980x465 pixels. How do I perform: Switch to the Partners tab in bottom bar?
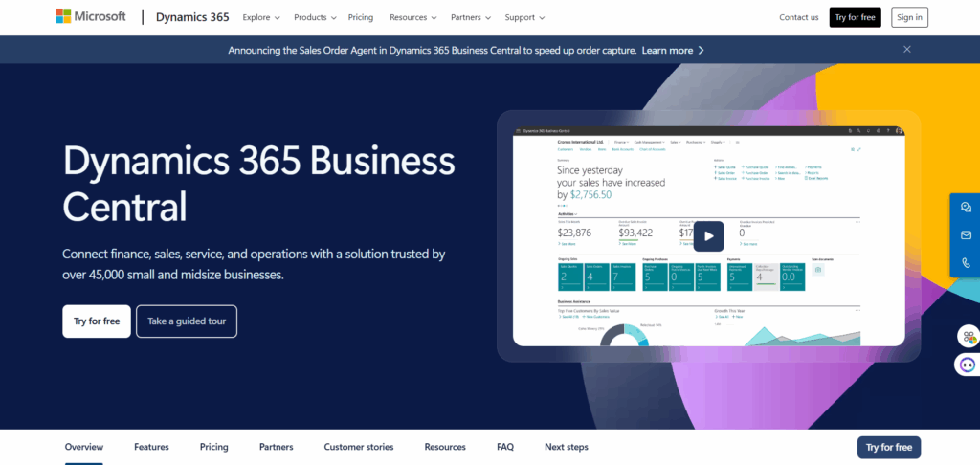point(277,447)
